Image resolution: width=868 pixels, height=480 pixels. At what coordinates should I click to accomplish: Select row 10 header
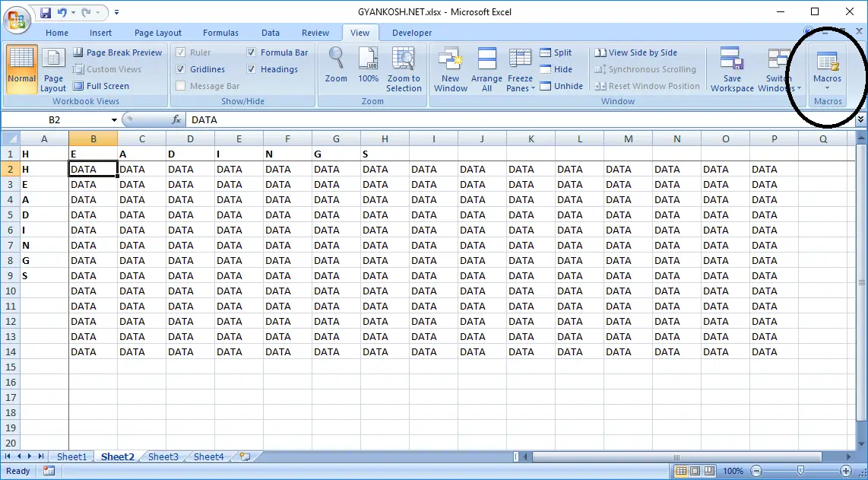coord(11,291)
